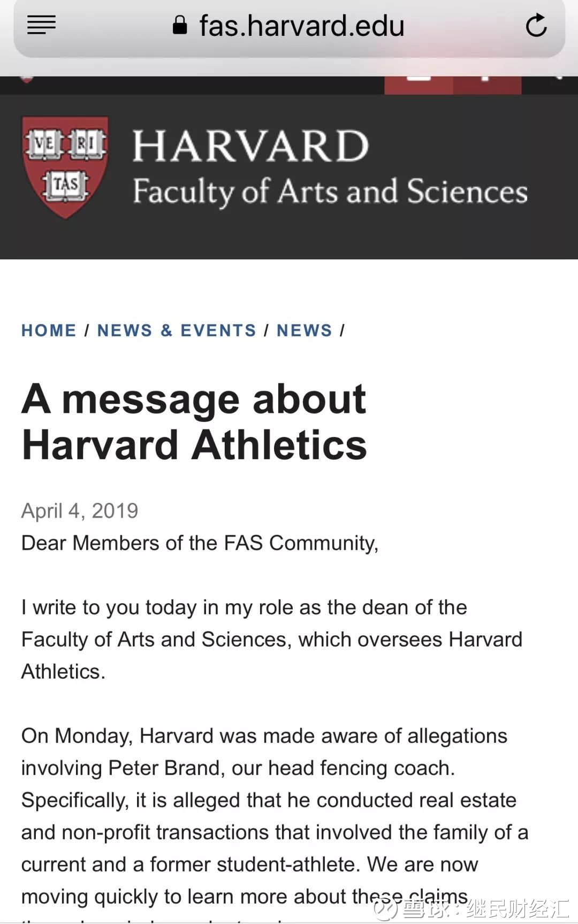Open the Safari reader view icon

click(41, 25)
